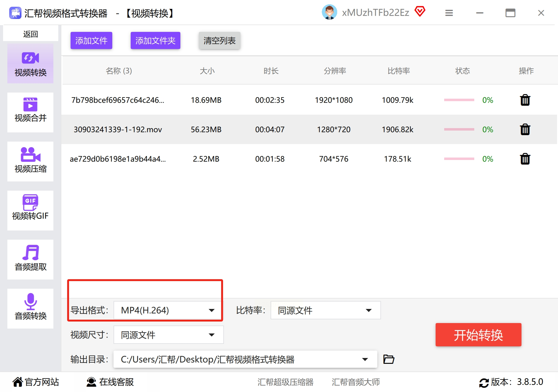558x392 pixels.
Task: Open the 视频转GIF tool
Action: click(x=30, y=210)
